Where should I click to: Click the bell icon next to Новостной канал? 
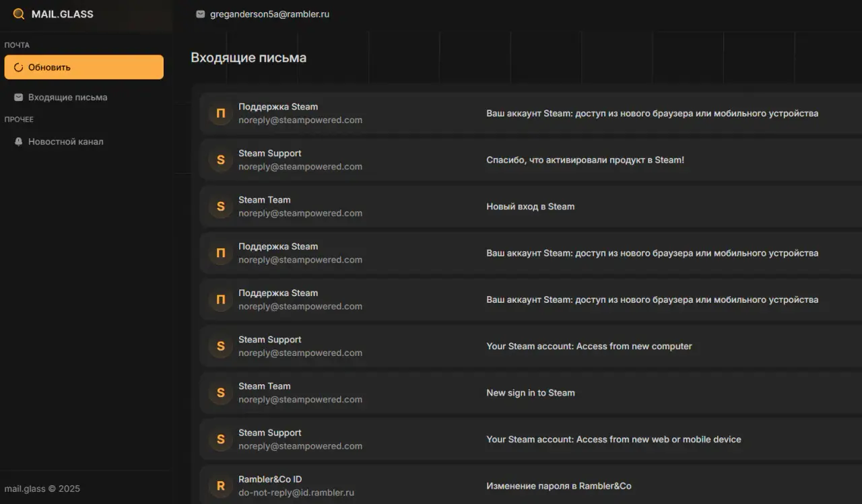pyautogui.click(x=19, y=142)
